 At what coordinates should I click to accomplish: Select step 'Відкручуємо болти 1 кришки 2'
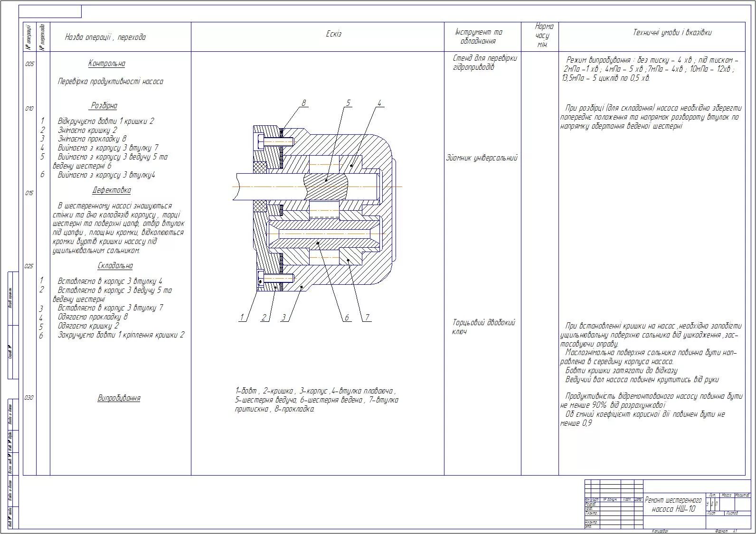[x=106, y=121]
